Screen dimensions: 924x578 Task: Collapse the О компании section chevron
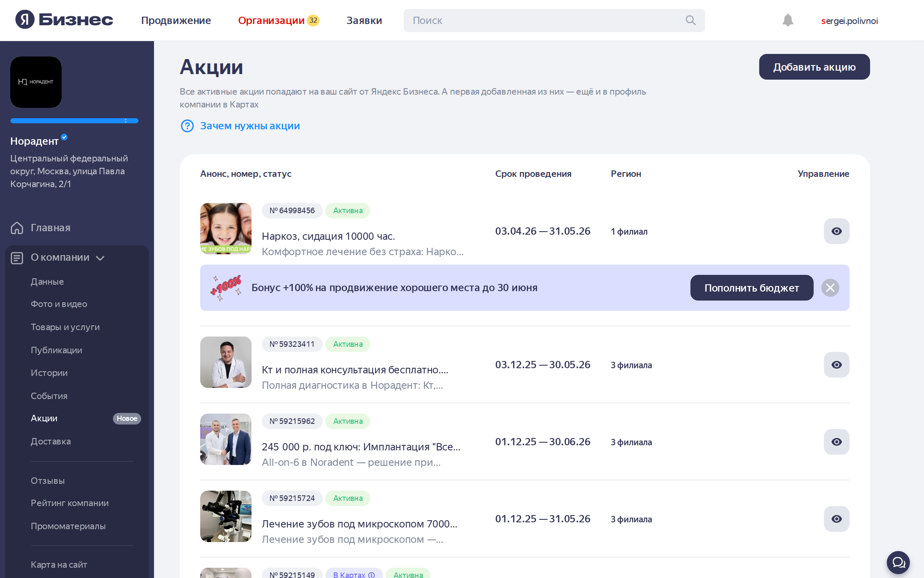(x=100, y=258)
